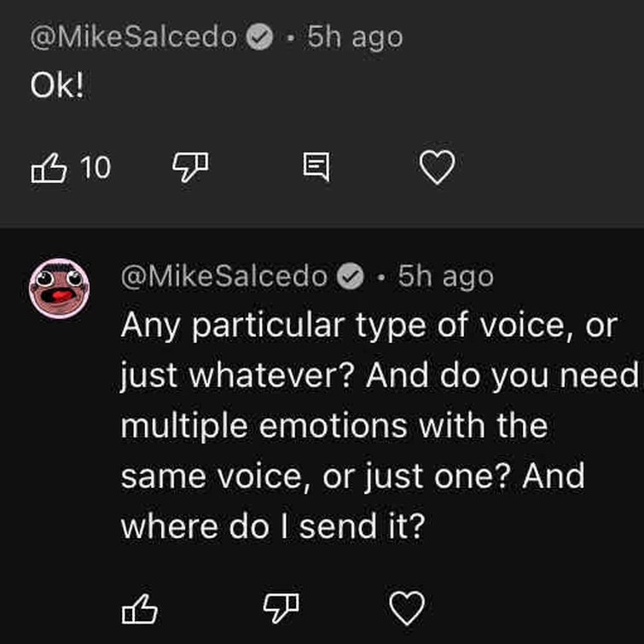Heart the "Ok!" comment
The image size is (644, 644).
(438, 169)
